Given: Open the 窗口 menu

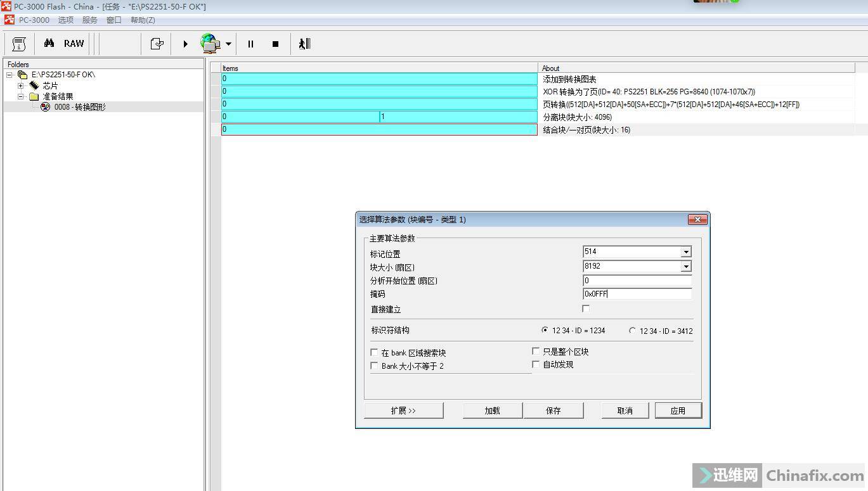Looking at the screenshot, I should coord(113,20).
